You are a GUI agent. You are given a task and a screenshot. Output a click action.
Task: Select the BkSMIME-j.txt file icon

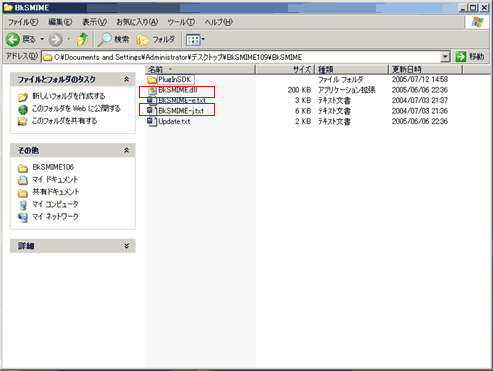152,111
